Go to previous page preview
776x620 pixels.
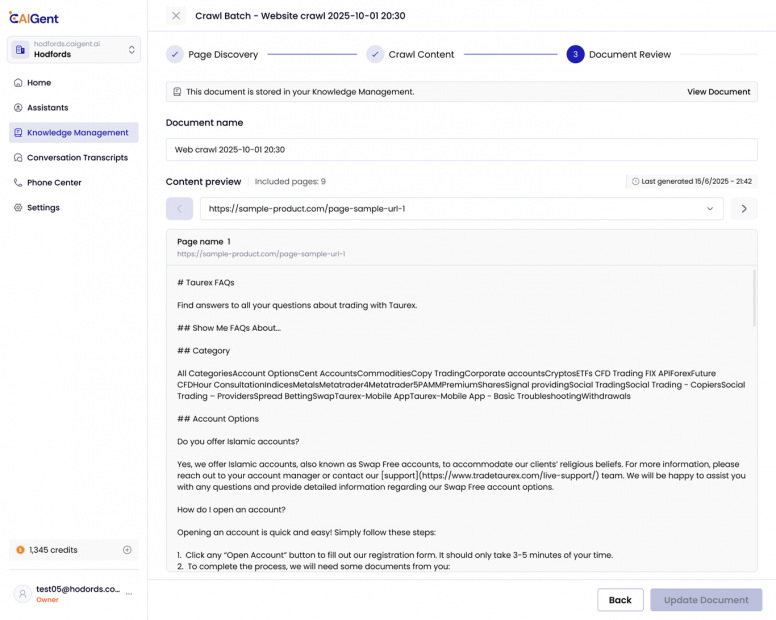[x=179, y=209]
